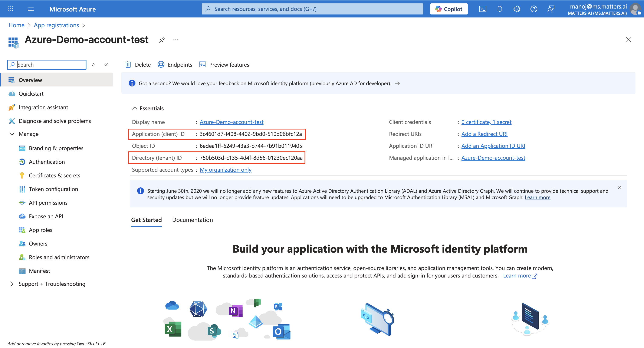The width and height of the screenshot is (644, 348).
Task: Click the Diagnose and solve problems icon
Action: coord(12,121)
